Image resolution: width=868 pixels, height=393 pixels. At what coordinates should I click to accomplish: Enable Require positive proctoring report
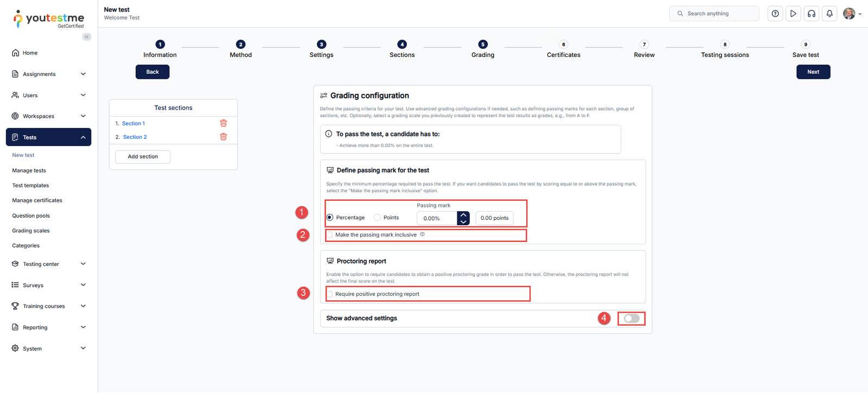pos(329,294)
